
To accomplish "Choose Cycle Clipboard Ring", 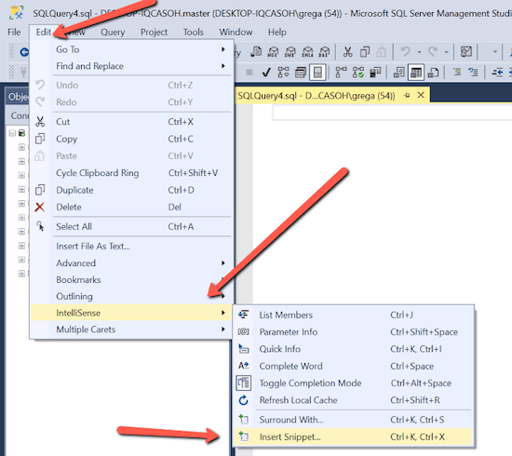I will [131, 173].
